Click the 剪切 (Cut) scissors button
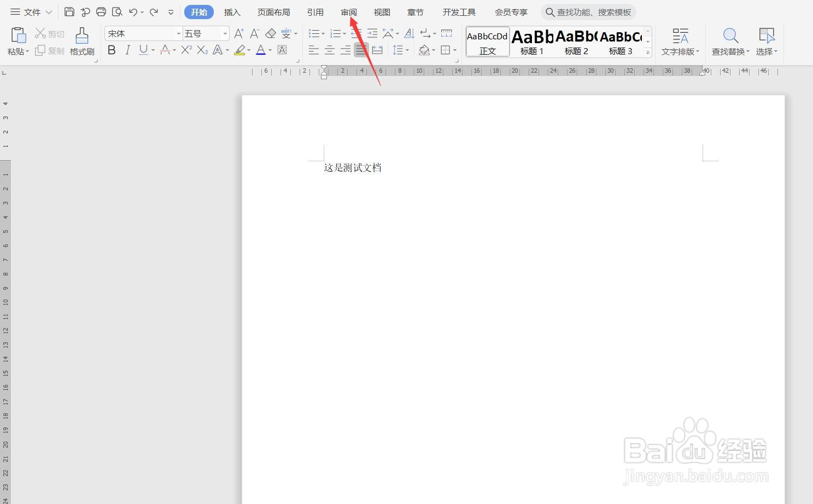The width and height of the screenshot is (813, 504). point(50,34)
